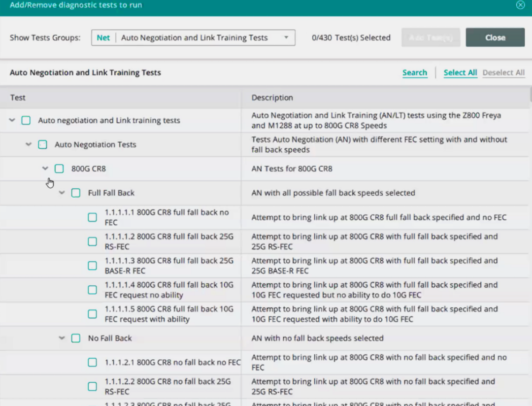Collapse the Full Fall Back group
The width and height of the screenshot is (532, 406).
(62, 193)
